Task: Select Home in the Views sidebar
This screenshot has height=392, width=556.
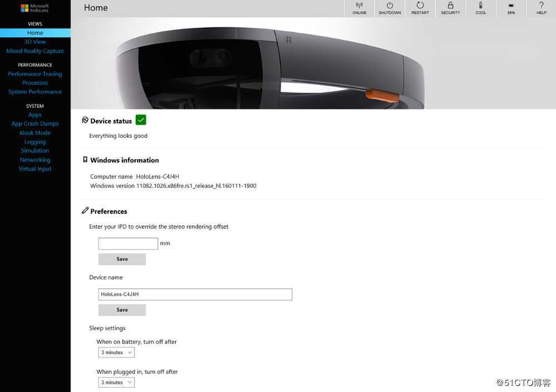Action: click(x=35, y=33)
